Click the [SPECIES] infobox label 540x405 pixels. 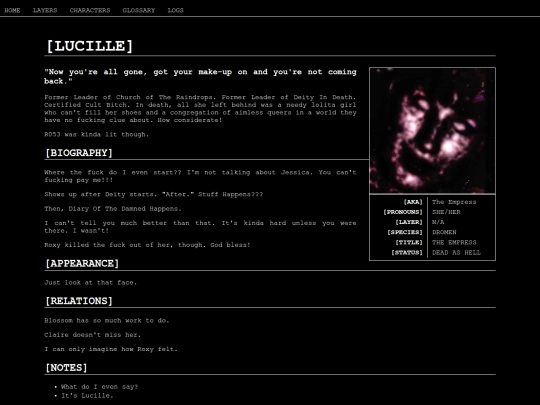[x=405, y=232]
